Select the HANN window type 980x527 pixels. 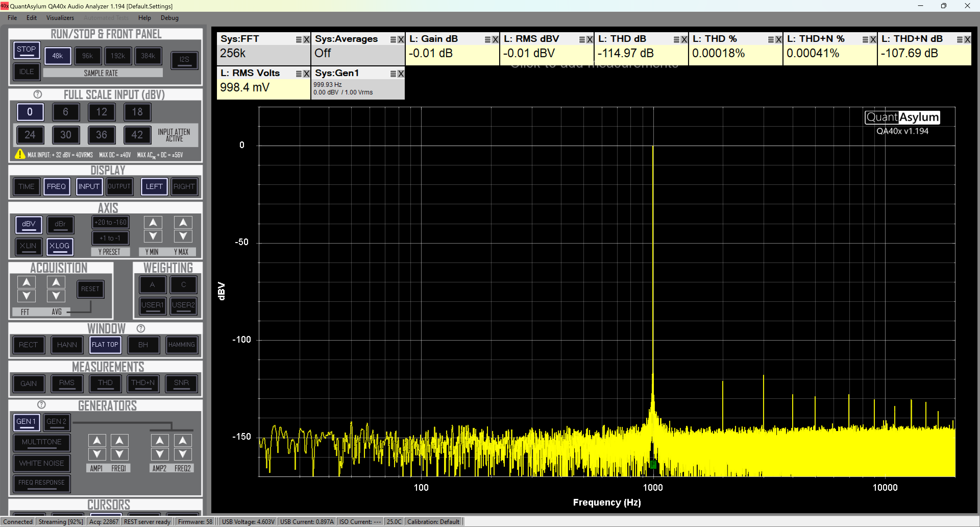pos(67,344)
